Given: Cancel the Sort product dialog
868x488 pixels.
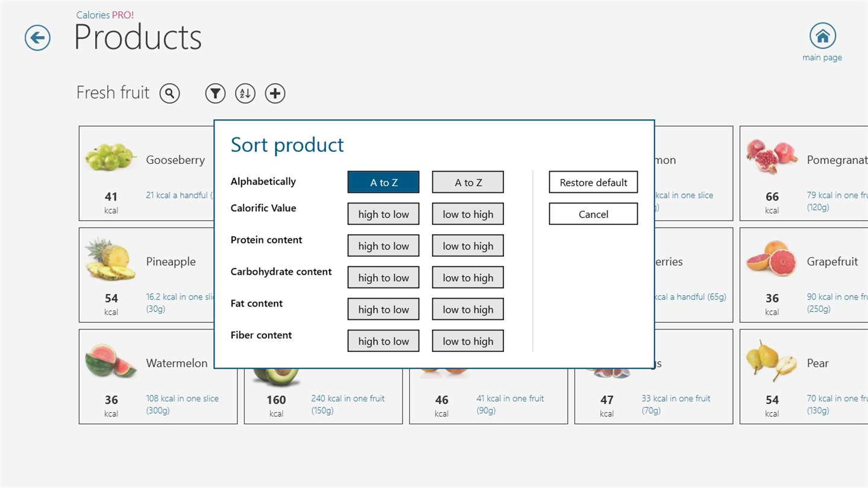Looking at the screenshot, I should 593,214.
